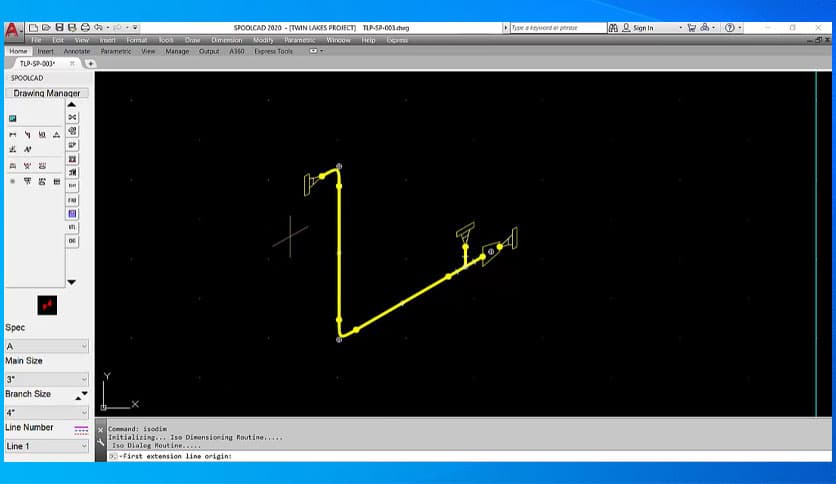This screenshot has width=836, height=484.
Task: Click the red SPOOLCAD logo thumbnail
Action: coord(47,305)
